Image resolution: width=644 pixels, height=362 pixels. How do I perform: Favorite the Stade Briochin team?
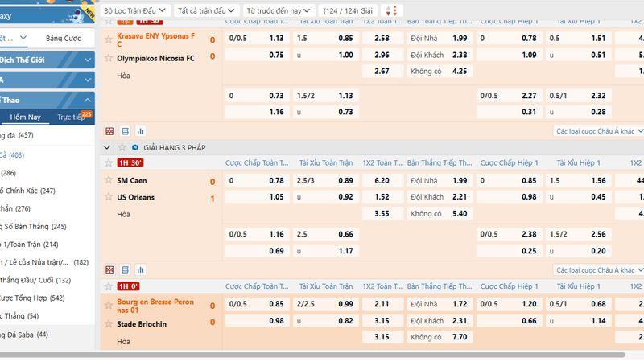(x=109, y=323)
